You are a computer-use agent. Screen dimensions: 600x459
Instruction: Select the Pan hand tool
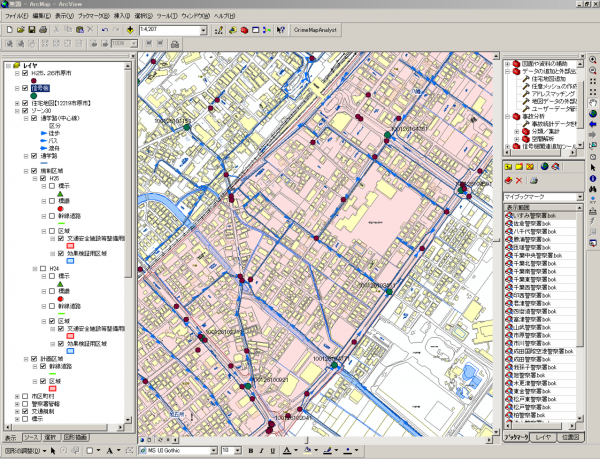coord(594,101)
